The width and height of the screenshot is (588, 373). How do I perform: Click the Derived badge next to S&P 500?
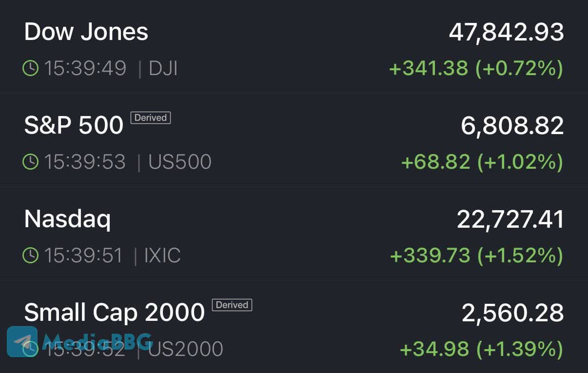click(151, 118)
